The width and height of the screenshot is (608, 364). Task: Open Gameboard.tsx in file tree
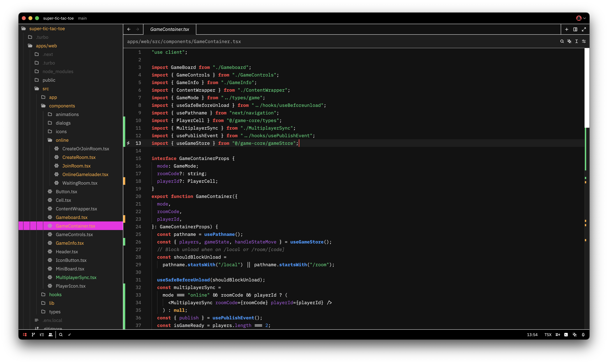tap(71, 217)
